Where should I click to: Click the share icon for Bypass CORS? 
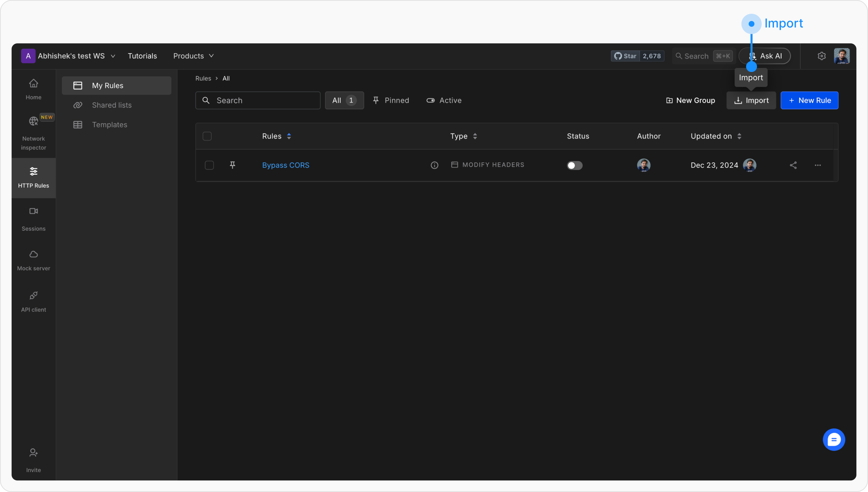pos(793,165)
